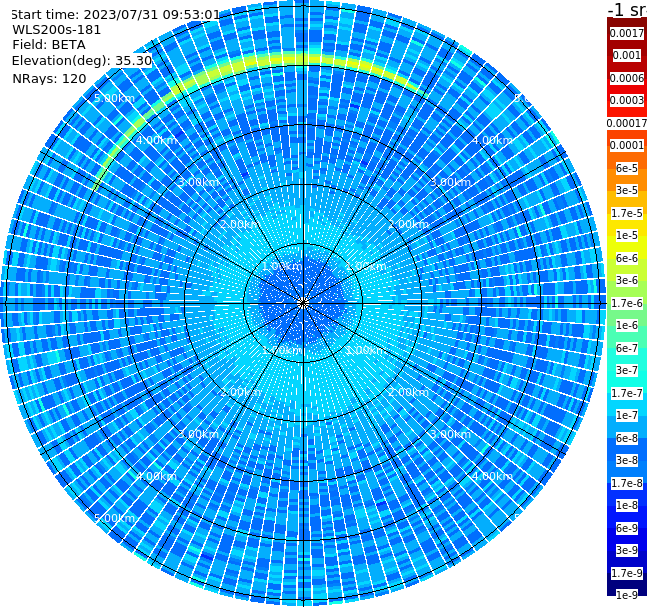Select the 0.0001 colorbar label
The width and height of the screenshot is (647, 607).
click(627, 145)
